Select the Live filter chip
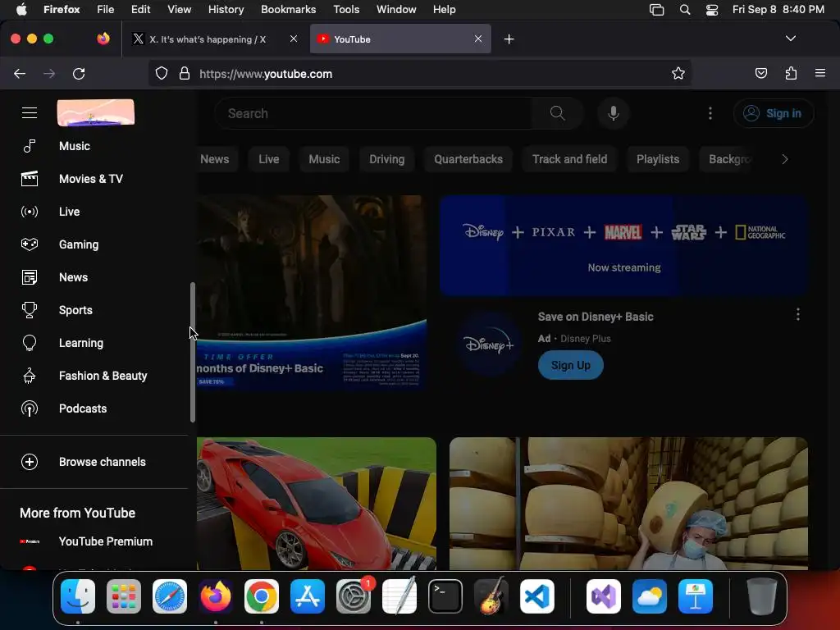Viewport: 840px width, 630px height. point(268,159)
